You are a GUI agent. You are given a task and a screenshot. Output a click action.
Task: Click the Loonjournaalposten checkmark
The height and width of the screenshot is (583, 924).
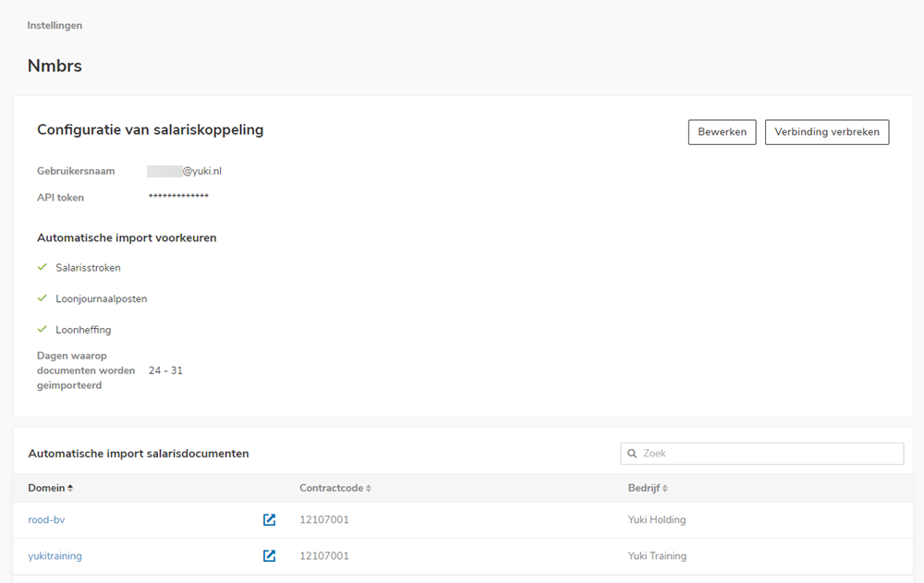(42, 298)
